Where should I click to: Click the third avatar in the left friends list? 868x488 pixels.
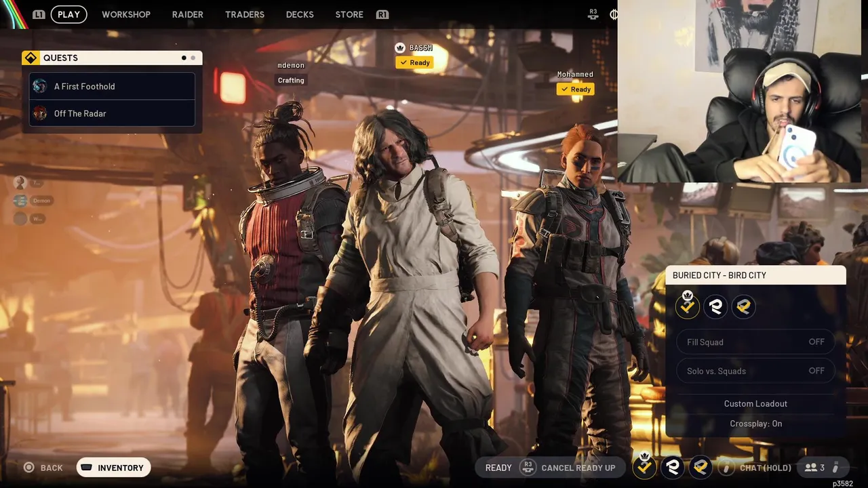20,218
